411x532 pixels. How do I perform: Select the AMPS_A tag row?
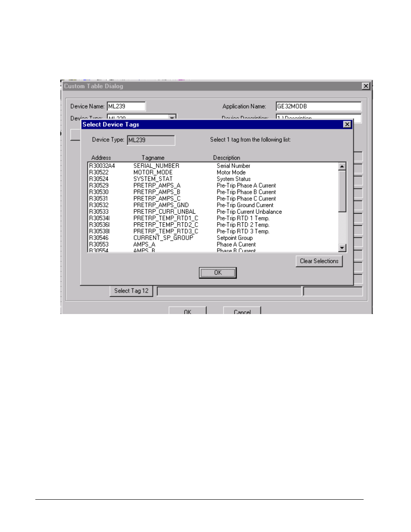[213, 244]
